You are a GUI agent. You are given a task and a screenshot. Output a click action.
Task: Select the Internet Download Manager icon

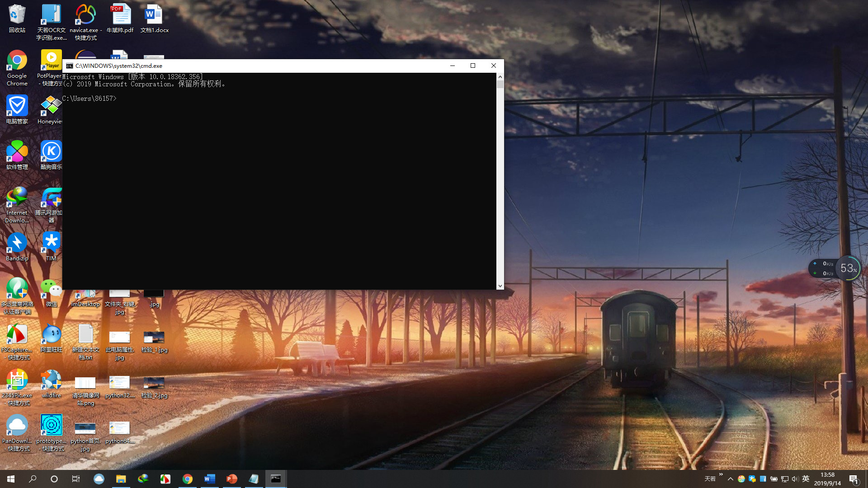[x=17, y=205]
